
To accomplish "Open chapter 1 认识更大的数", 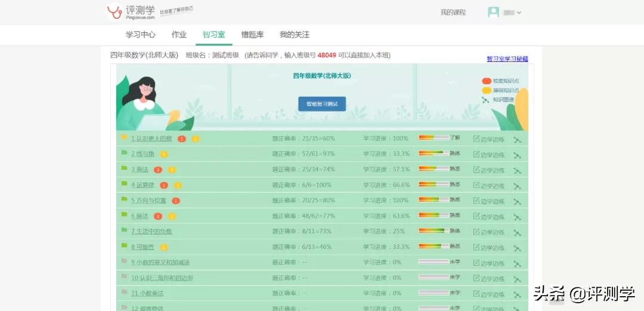I will click(151, 138).
